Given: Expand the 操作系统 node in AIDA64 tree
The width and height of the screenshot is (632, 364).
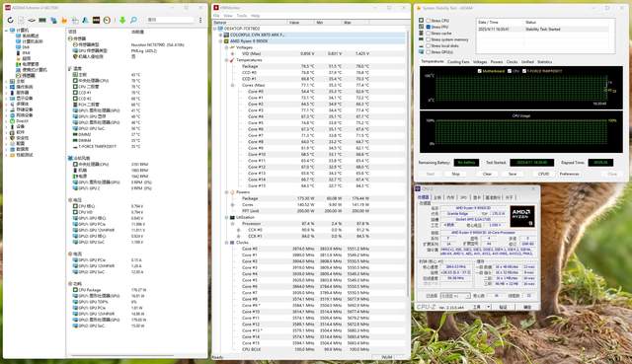Looking at the screenshot, I should tap(7, 87).
